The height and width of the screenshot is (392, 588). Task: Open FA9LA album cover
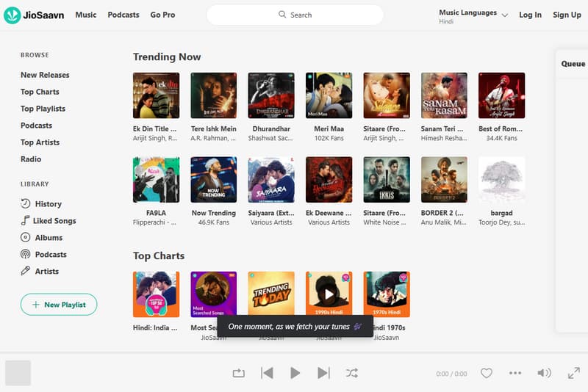tap(156, 180)
